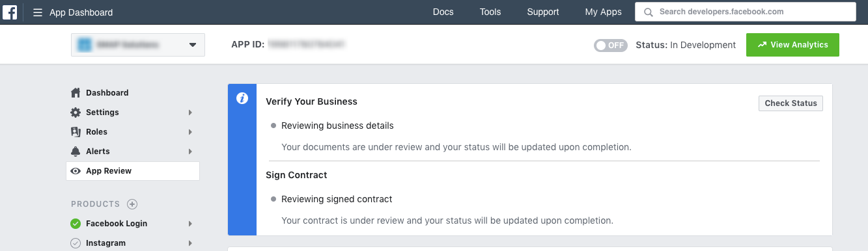868x251 pixels.
Task: Click the Roles badge icon
Action: (x=76, y=131)
